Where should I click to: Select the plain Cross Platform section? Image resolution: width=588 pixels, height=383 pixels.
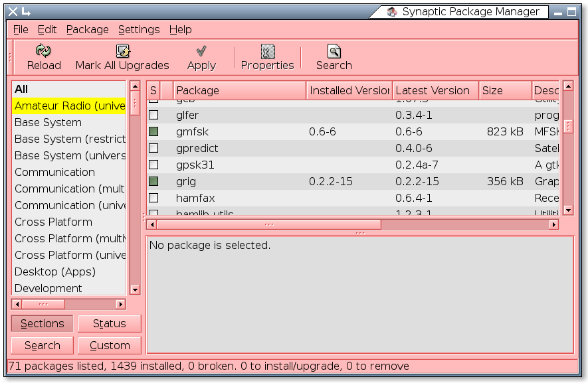pos(69,222)
